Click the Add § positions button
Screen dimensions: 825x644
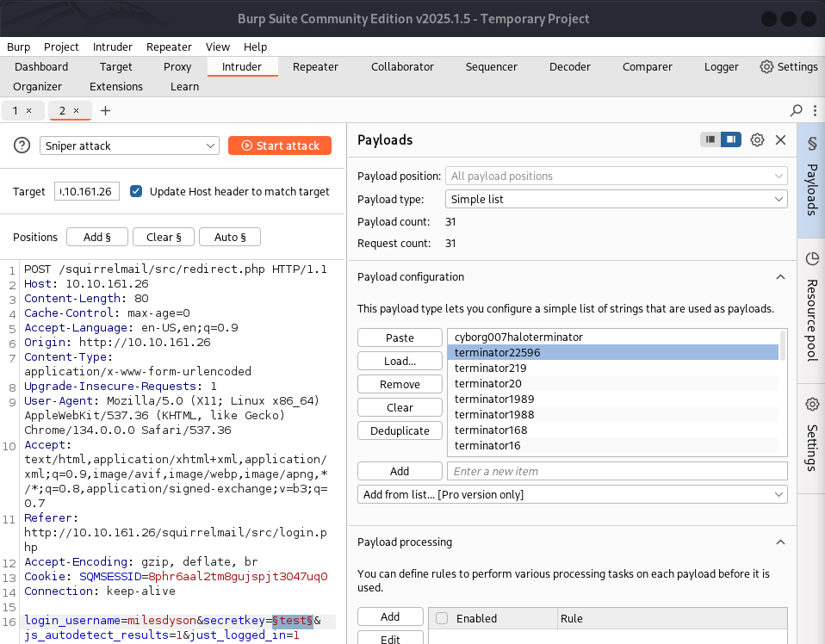[x=97, y=237]
